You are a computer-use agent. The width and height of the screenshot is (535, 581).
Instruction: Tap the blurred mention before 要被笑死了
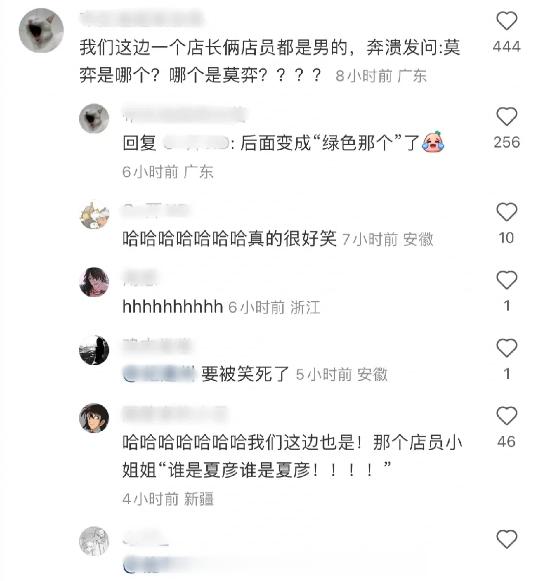159,374
